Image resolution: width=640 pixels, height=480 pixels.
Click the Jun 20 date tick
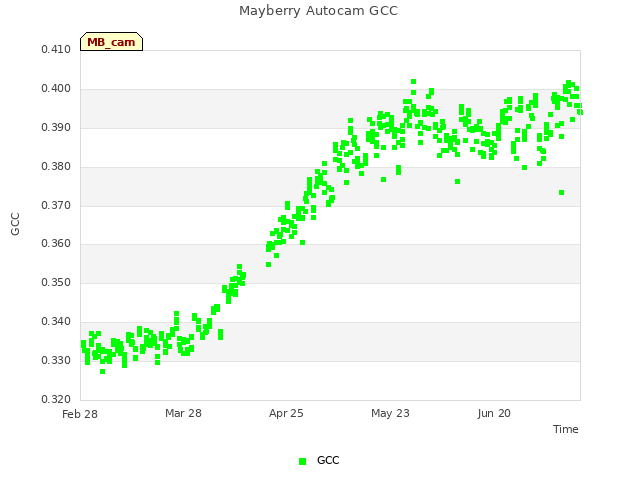coord(494,413)
